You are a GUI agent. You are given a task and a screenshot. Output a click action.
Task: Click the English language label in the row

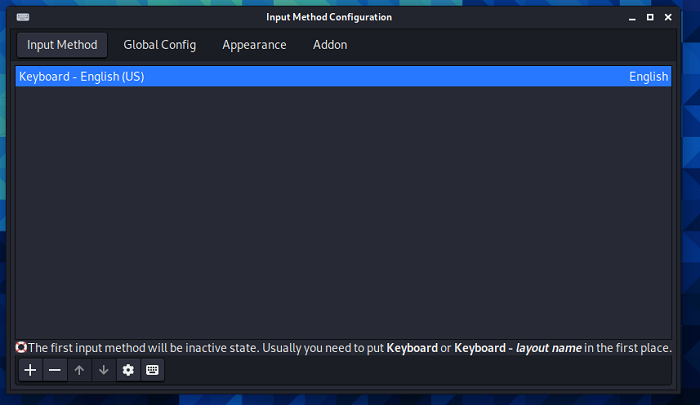(x=648, y=77)
